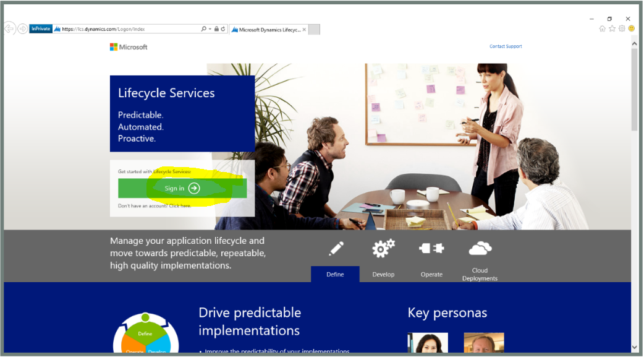Click the 'Click here' account link

180,205
